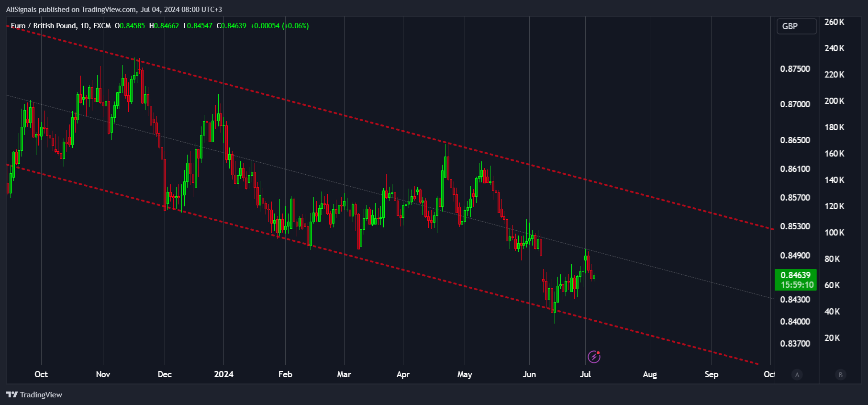The height and width of the screenshot is (405, 868).
Task: Open the GBP currency selector
Action: tap(796, 26)
